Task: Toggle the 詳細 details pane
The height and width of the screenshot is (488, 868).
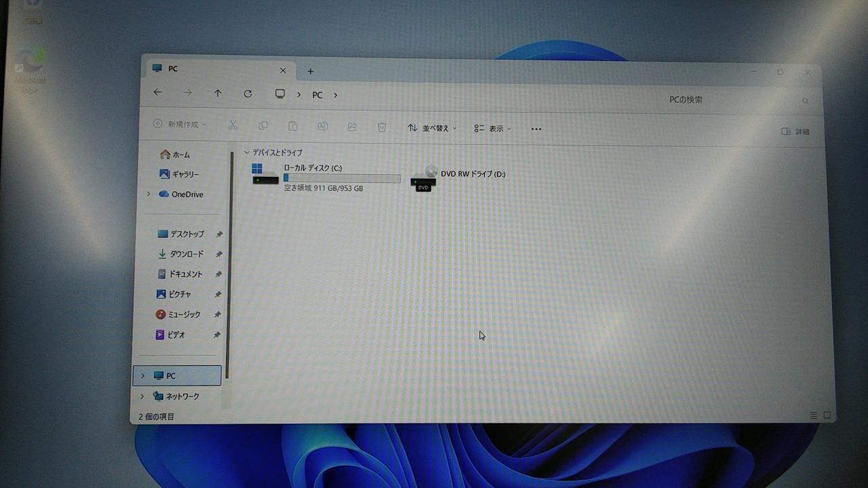Action: click(x=795, y=131)
